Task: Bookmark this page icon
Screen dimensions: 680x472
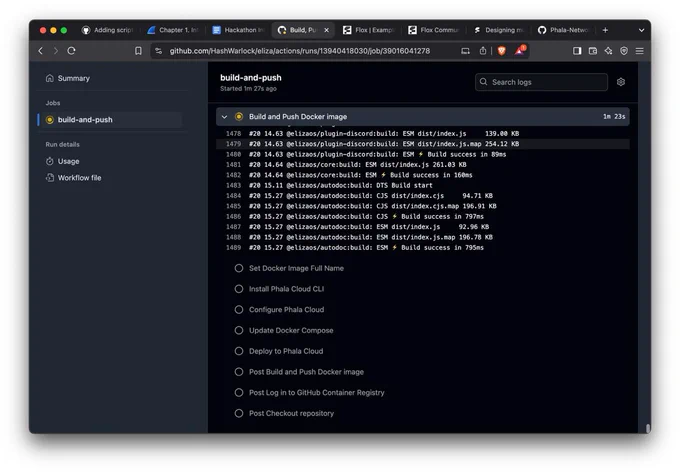Action: (x=138, y=51)
